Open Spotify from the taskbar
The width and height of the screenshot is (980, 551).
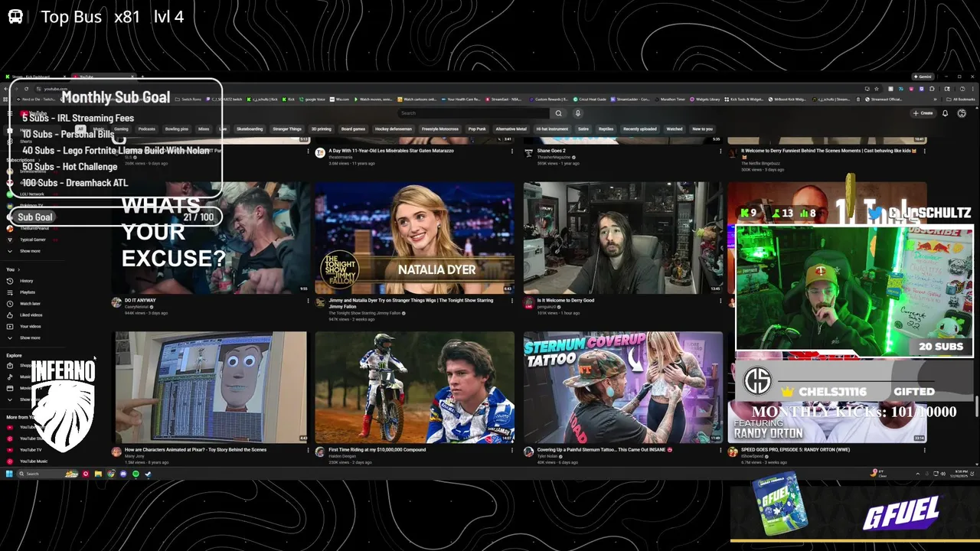click(136, 474)
